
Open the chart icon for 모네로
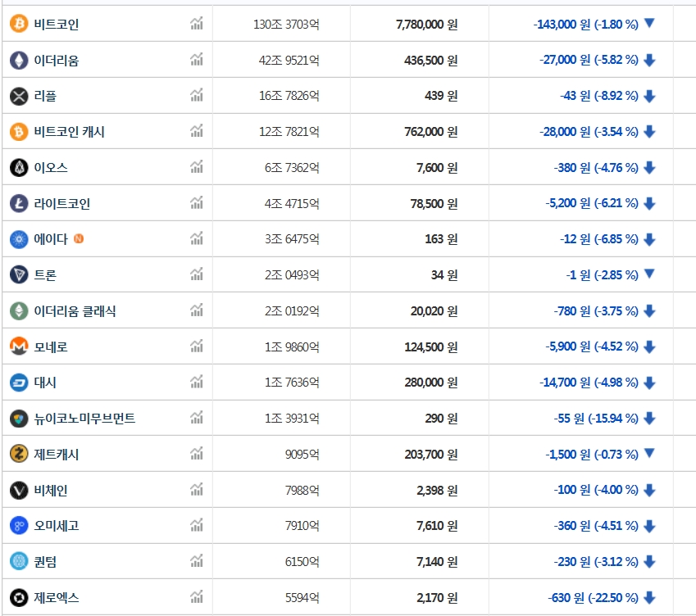point(197,346)
